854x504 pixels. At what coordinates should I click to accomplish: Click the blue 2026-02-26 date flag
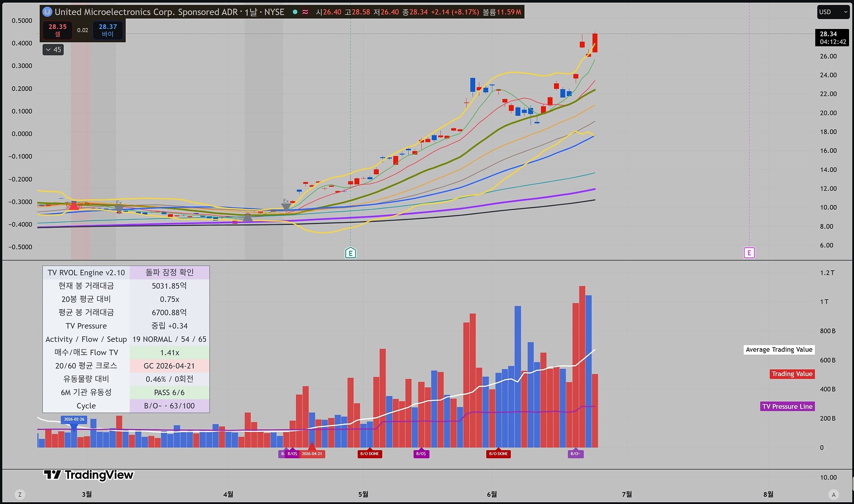(74, 420)
